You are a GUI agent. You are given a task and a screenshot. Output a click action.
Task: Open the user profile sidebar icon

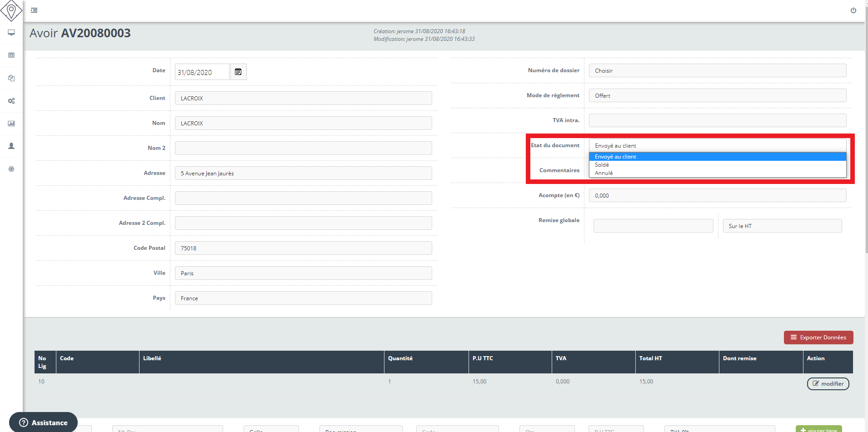point(11,146)
